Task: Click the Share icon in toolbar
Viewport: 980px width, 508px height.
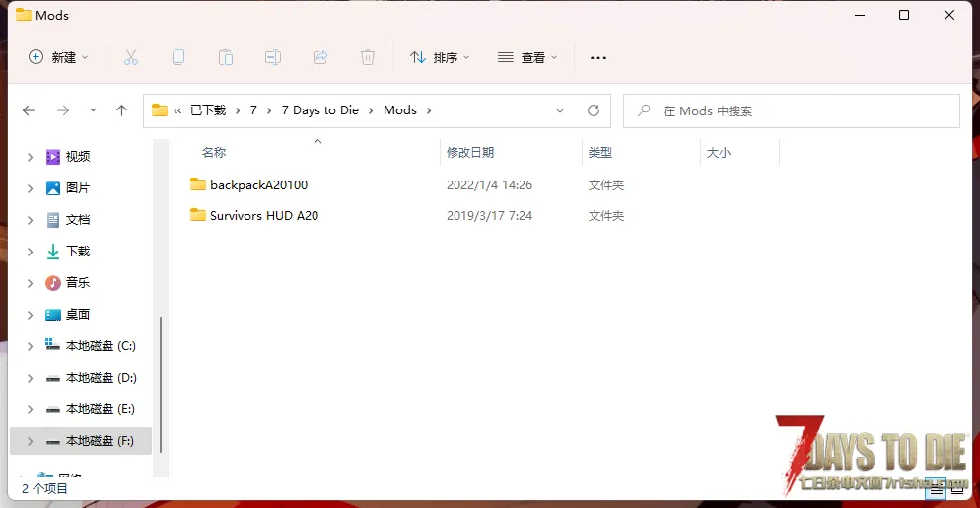Action: (x=320, y=57)
